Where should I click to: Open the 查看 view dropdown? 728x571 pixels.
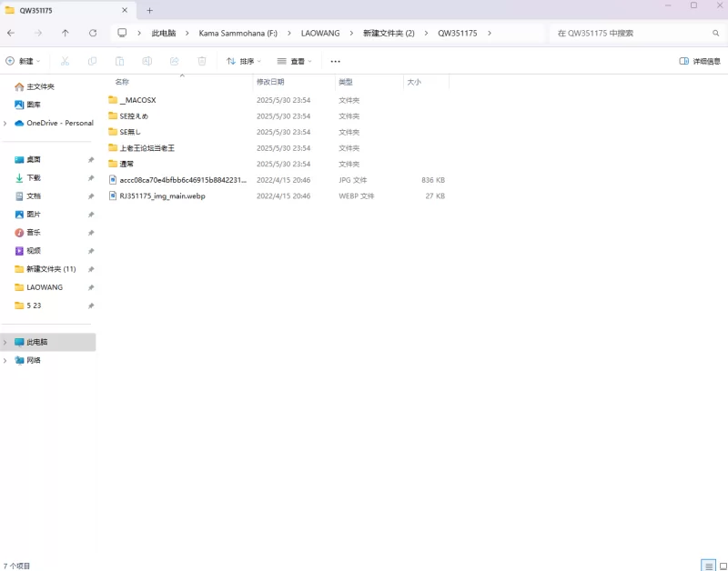point(294,61)
